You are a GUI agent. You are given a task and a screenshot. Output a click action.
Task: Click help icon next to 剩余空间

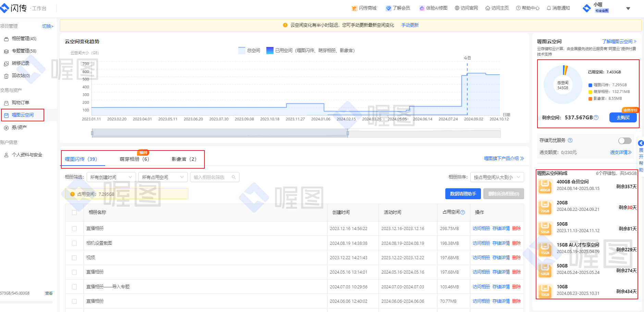[x=596, y=118]
